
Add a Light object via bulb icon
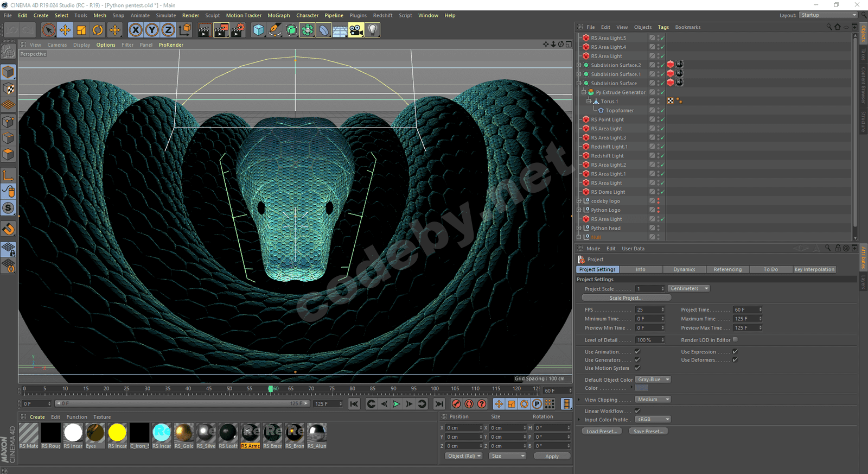point(373,30)
